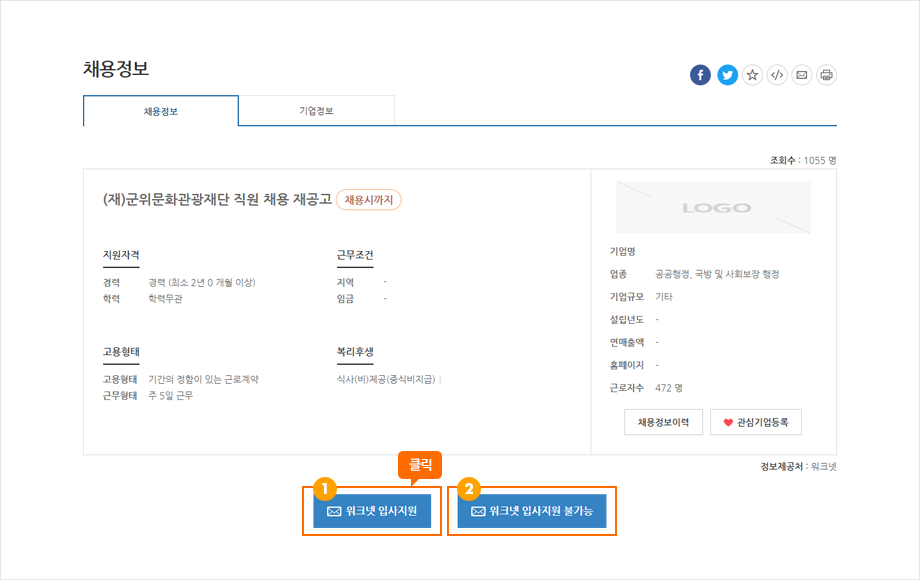The width and height of the screenshot is (920, 580).
Task: Click the 조회수 1055 명 view count
Action: (802, 160)
